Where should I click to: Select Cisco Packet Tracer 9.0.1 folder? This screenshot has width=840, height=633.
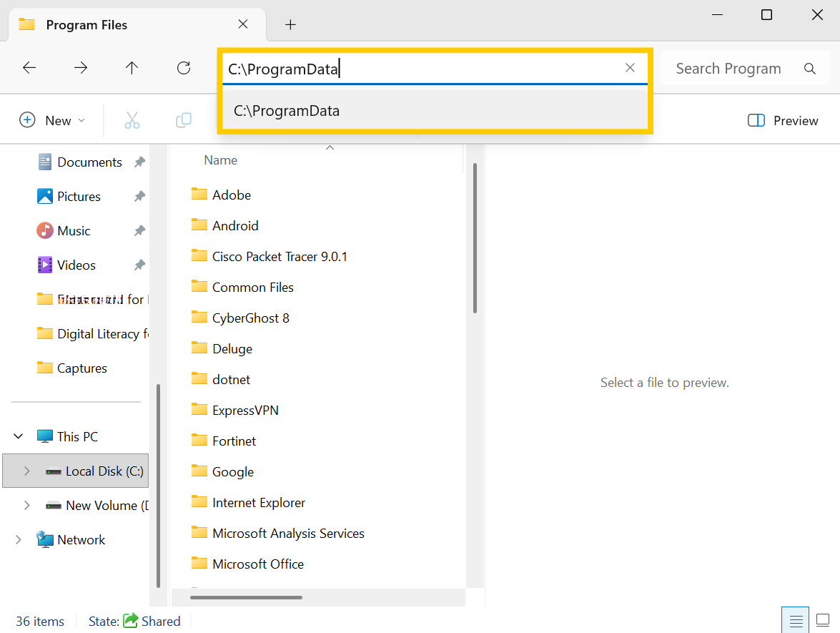tap(270, 256)
